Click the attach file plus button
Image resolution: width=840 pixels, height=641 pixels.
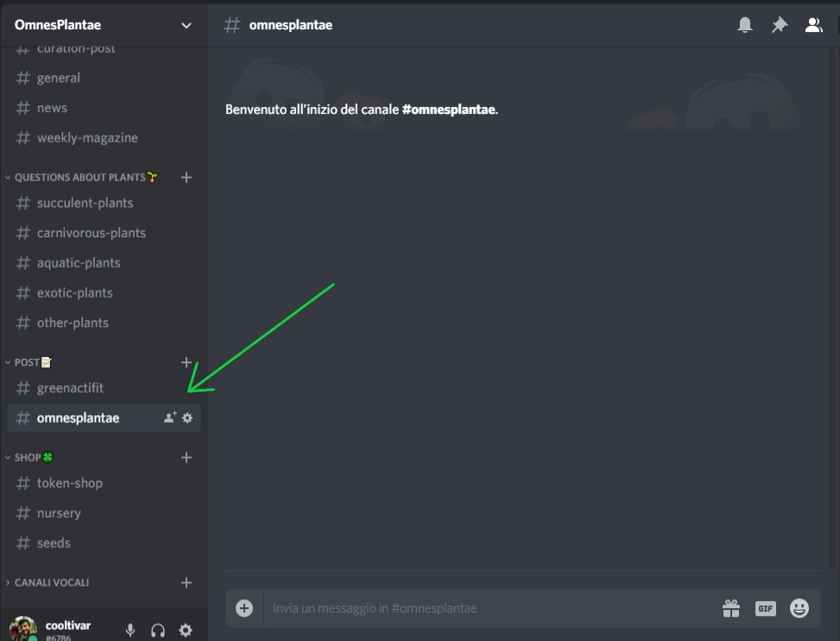click(x=244, y=608)
